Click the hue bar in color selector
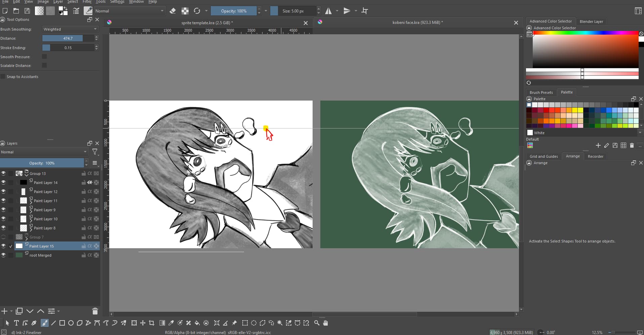This screenshot has height=335, width=644. click(585, 33)
